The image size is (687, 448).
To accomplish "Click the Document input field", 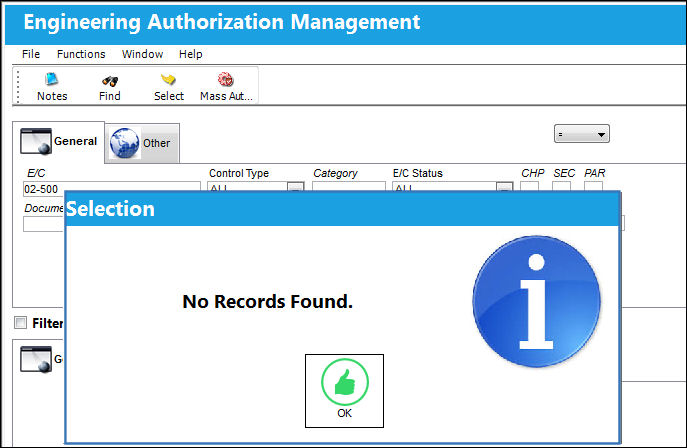I will (x=44, y=224).
